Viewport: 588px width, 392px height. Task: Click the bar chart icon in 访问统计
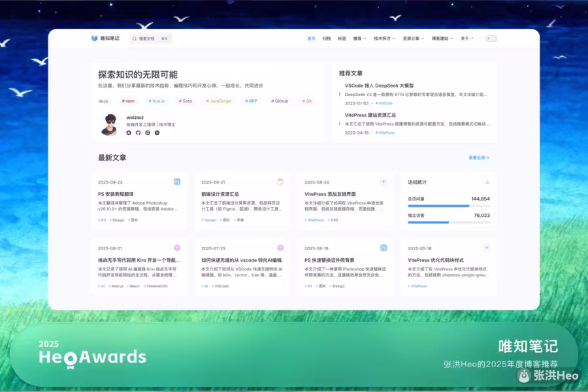pyautogui.click(x=487, y=182)
